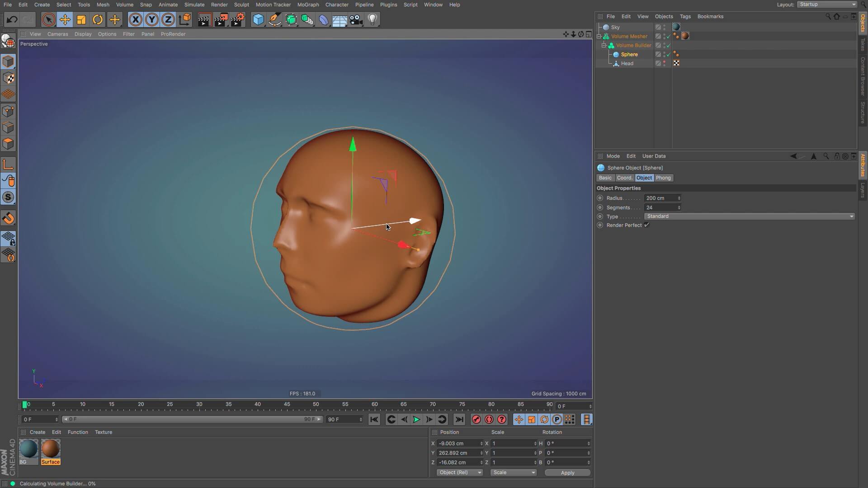Select the Move tool in toolbar

[65, 19]
